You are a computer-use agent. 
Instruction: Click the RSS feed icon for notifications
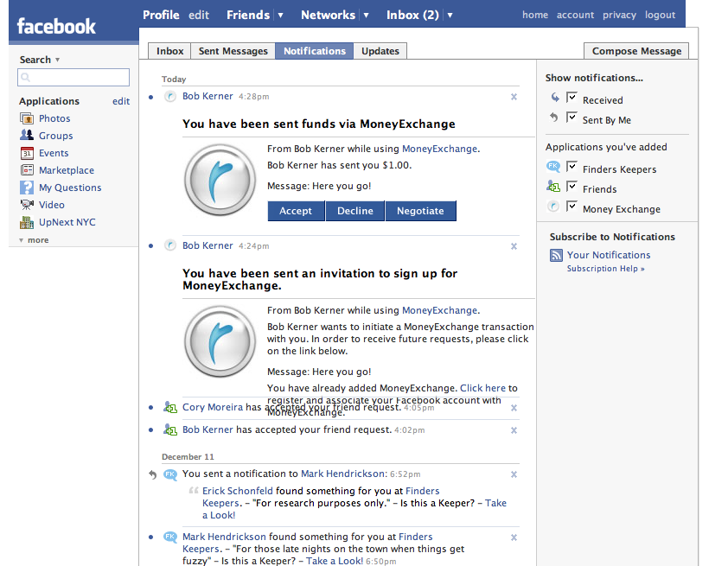coord(557,255)
